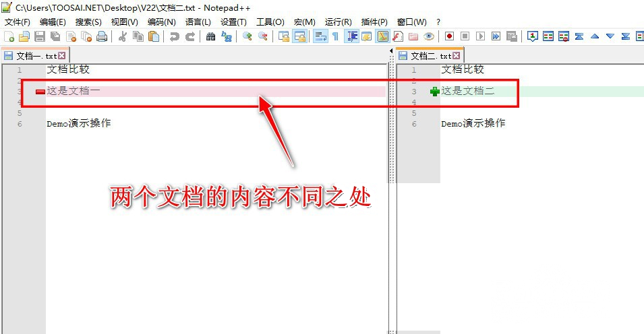644x334 pixels.
Task: Click Demo演示操作 in the left pane
Action: [x=78, y=123]
